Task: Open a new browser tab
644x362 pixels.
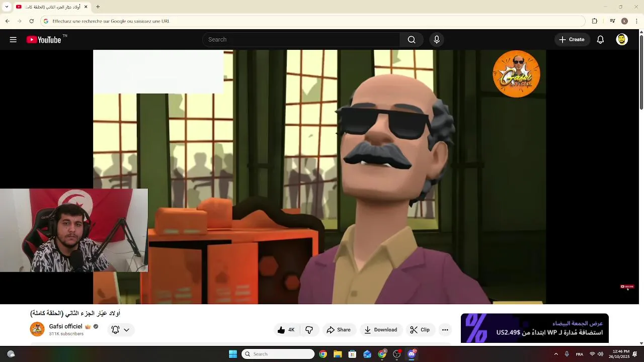Action: [x=98, y=7]
